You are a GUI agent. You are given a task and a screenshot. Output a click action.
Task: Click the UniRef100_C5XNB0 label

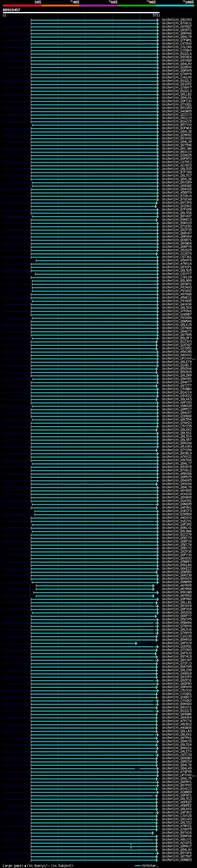176,389
